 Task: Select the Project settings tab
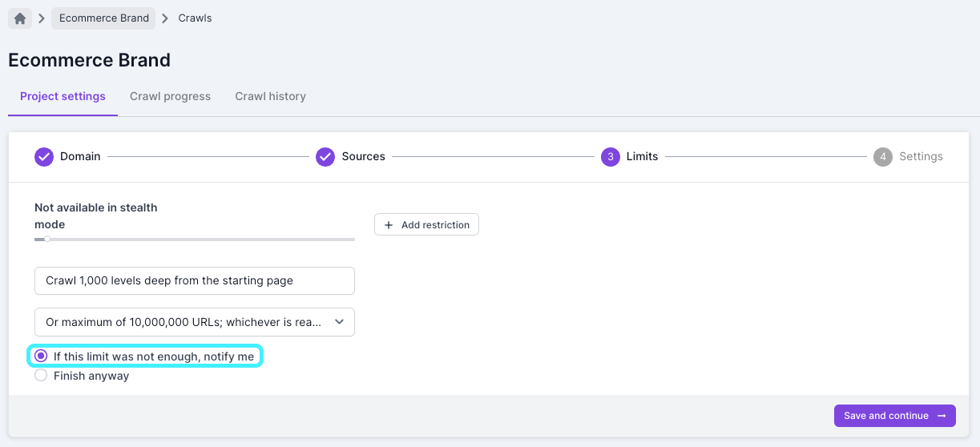[x=63, y=96]
